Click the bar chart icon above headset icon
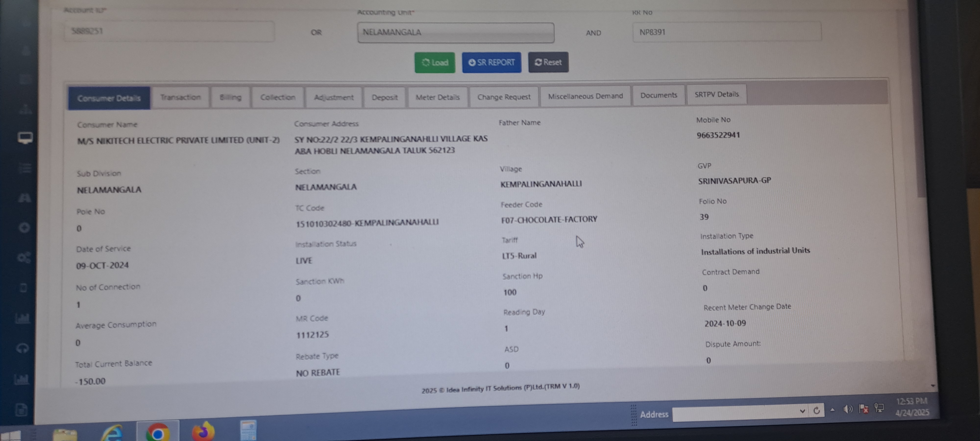 point(23,318)
